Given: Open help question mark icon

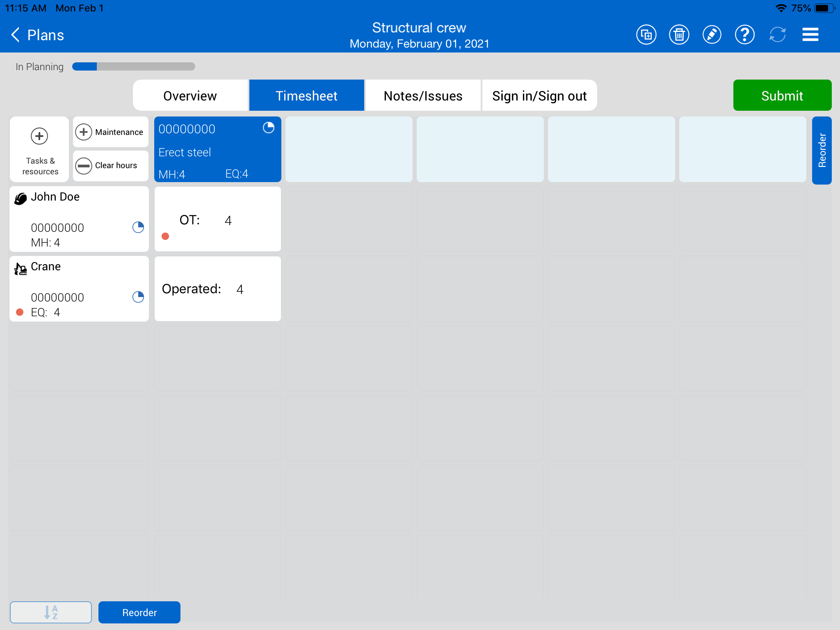Looking at the screenshot, I should (744, 35).
